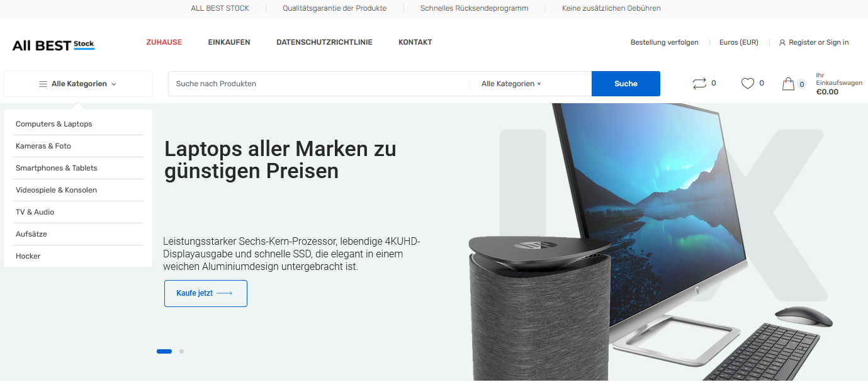Click the arrow icon in Kaufe jetzt
868x392 pixels.
click(x=225, y=293)
